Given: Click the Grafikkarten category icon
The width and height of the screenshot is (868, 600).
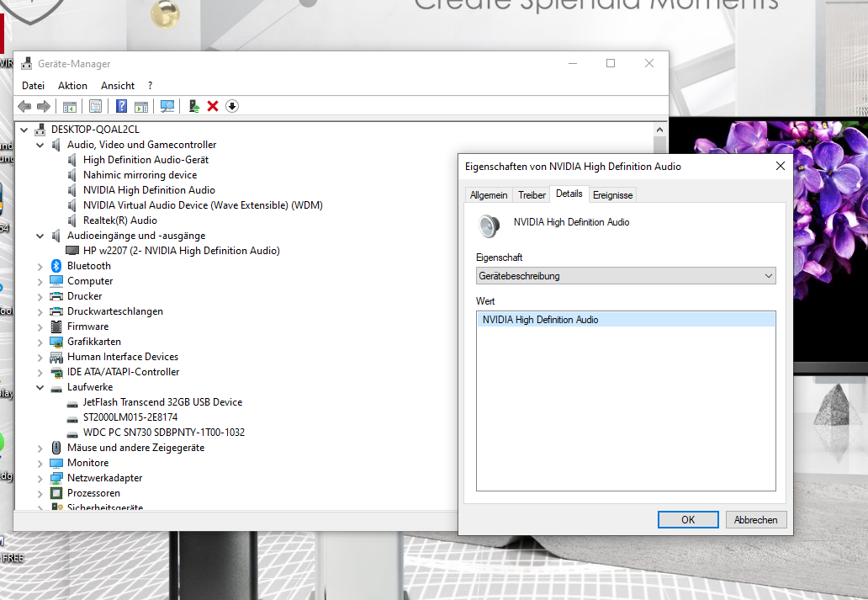Looking at the screenshot, I should pyautogui.click(x=56, y=342).
